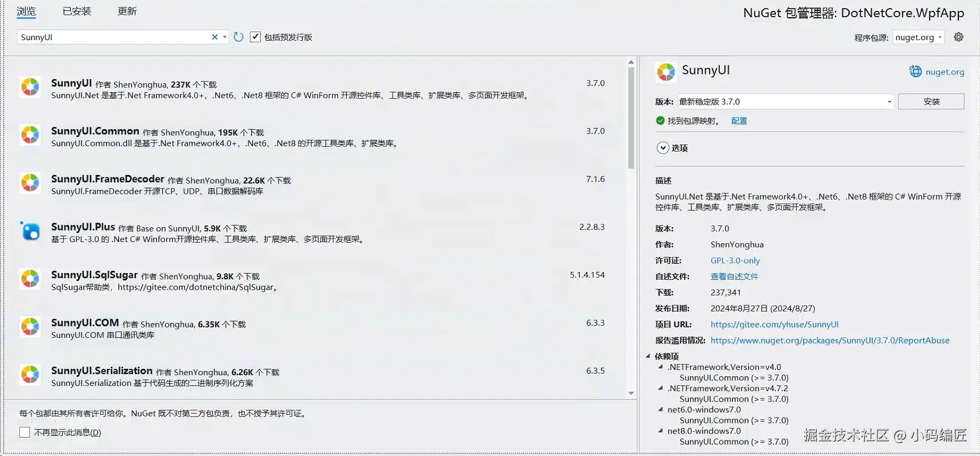Open the 配置 source mapping link

coord(739,120)
